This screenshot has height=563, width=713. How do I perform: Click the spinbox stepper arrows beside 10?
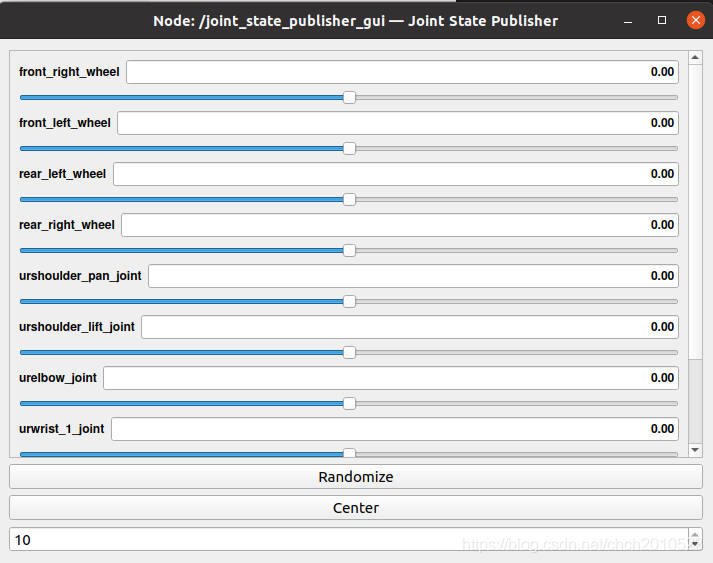pos(695,540)
